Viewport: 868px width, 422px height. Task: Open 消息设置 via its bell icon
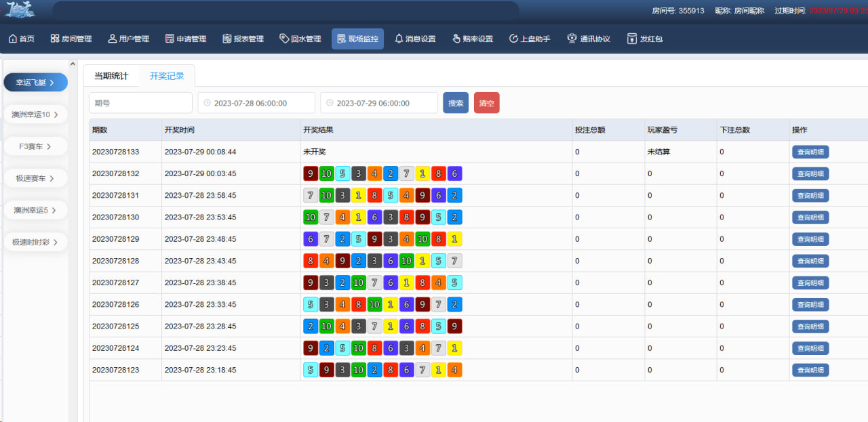click(399, 39)
